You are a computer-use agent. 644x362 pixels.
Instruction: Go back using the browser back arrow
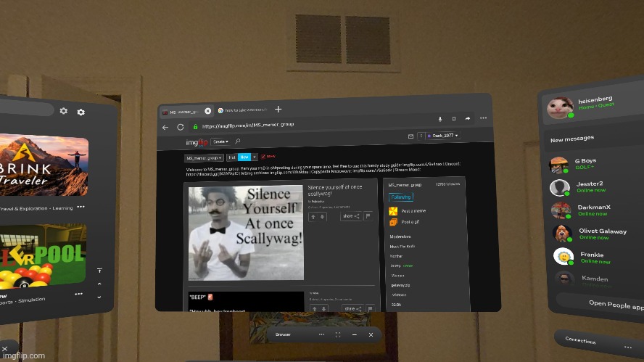point(165,128)
